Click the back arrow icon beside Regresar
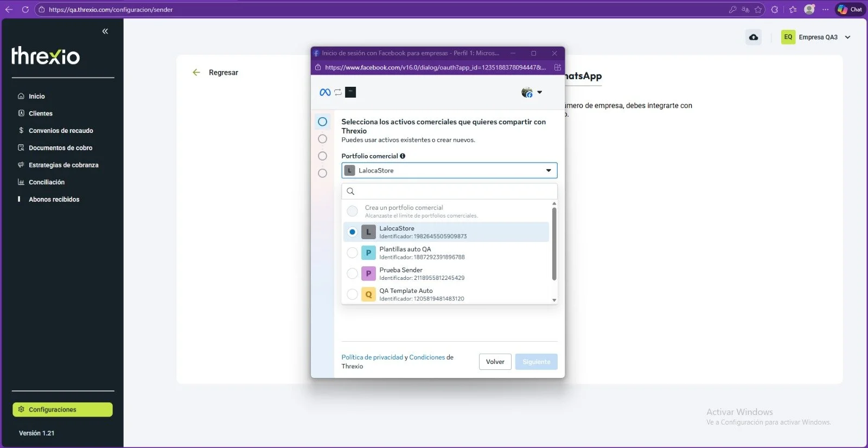 point(196,72)
